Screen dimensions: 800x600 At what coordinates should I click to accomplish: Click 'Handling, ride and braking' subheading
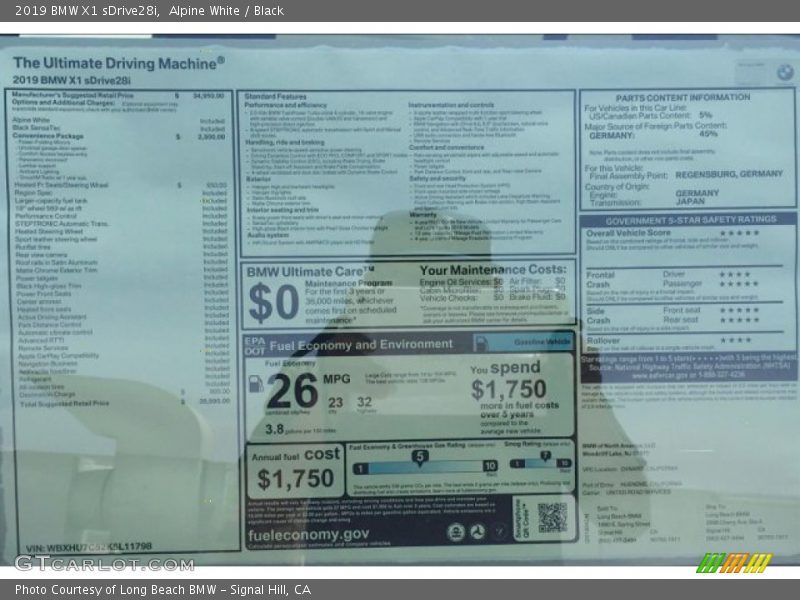pos(285,142)
